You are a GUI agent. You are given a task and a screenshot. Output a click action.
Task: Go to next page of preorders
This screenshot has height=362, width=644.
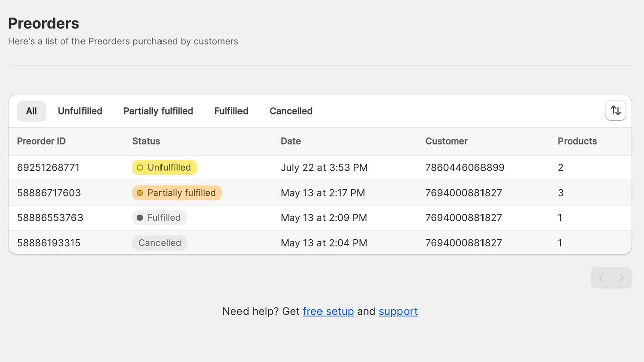point(622,278)
